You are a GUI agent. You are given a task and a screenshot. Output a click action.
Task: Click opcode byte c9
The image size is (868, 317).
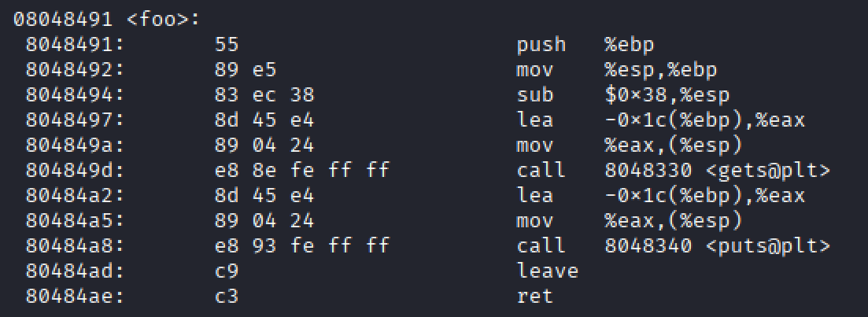tap(227, 271)
